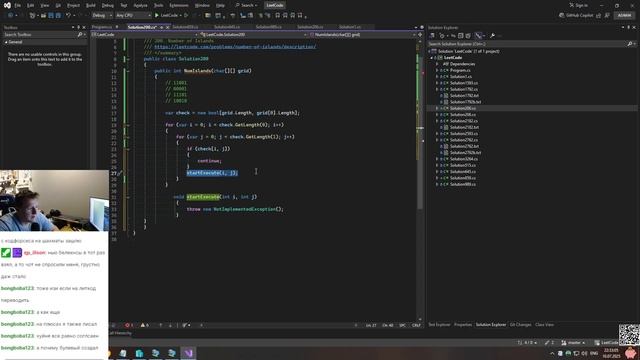The image size is (640, 360).
Task: Open the Debug menu
Action: 108,5
